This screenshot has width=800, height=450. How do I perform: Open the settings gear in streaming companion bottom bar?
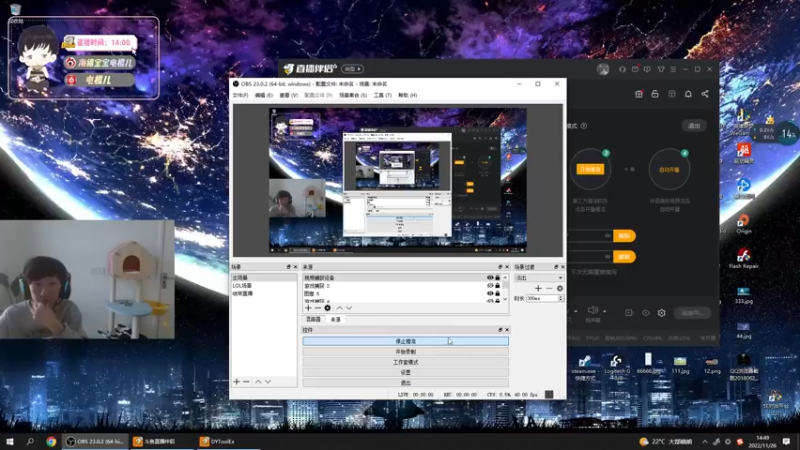tap(661, 313)
